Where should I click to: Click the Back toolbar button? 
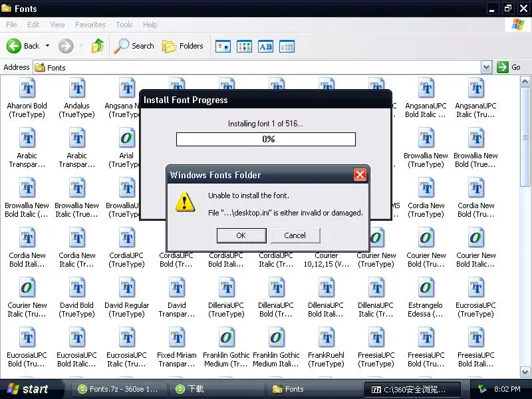point(23,46)
